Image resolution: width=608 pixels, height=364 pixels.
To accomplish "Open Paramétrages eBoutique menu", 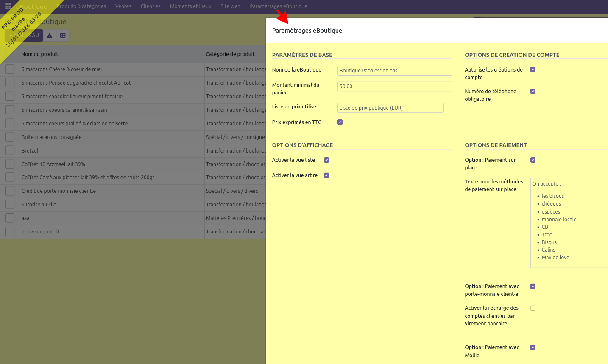I will tap(278, 6).
